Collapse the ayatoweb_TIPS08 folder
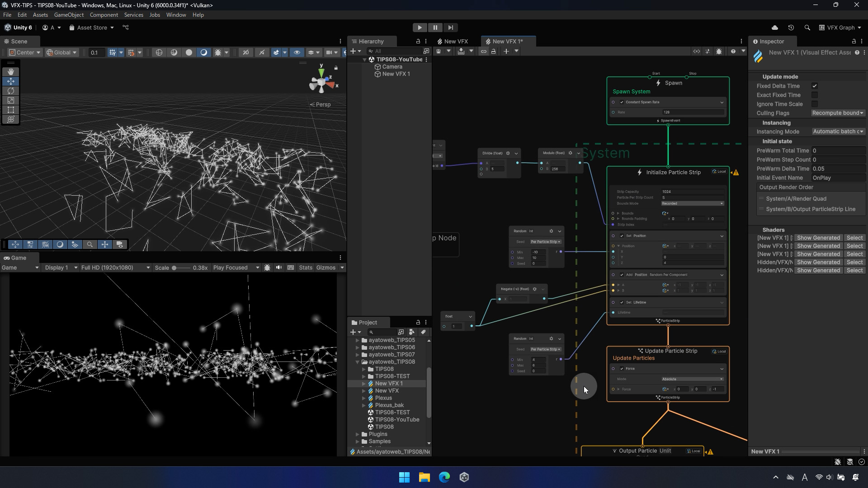868x488 pixels. click(x=358, y=362)
